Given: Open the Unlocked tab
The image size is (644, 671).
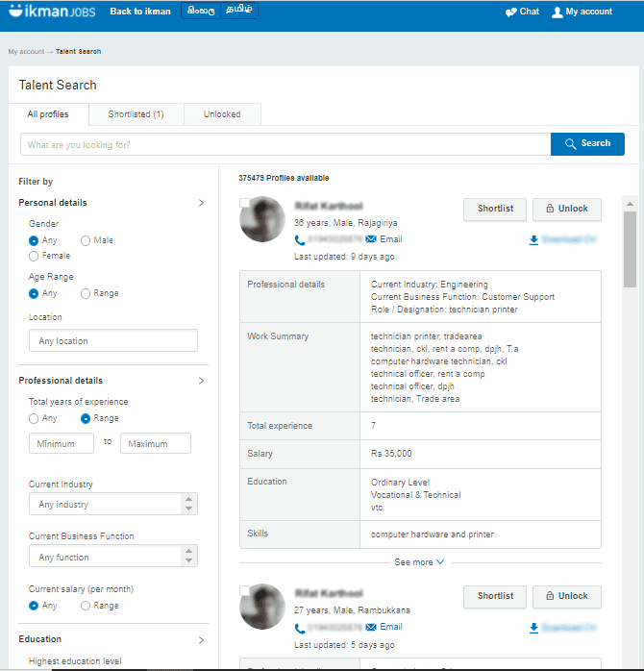Looking at the screenshot, I should pyautogui.click(x=222, y=114).
